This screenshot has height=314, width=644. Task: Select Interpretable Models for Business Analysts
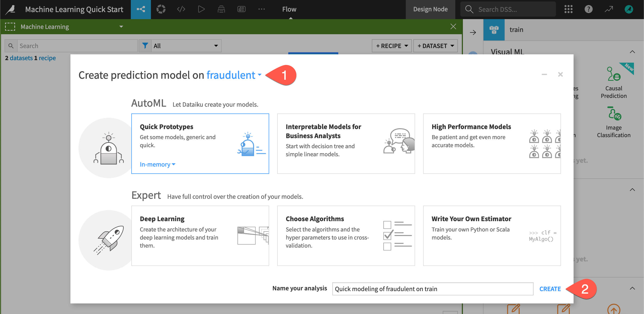pyautogui.click(x=346, y=144)
